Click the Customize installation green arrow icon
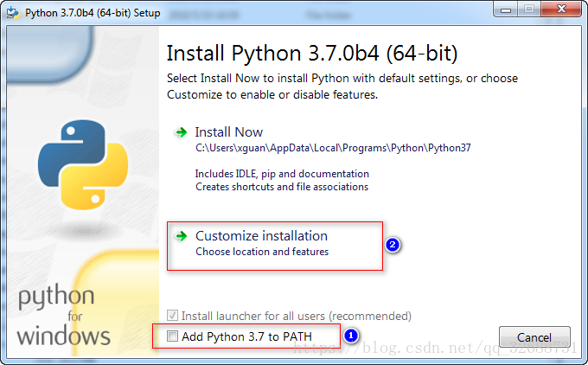The width and height of the screenshot is (588, 365). point(182,236)
